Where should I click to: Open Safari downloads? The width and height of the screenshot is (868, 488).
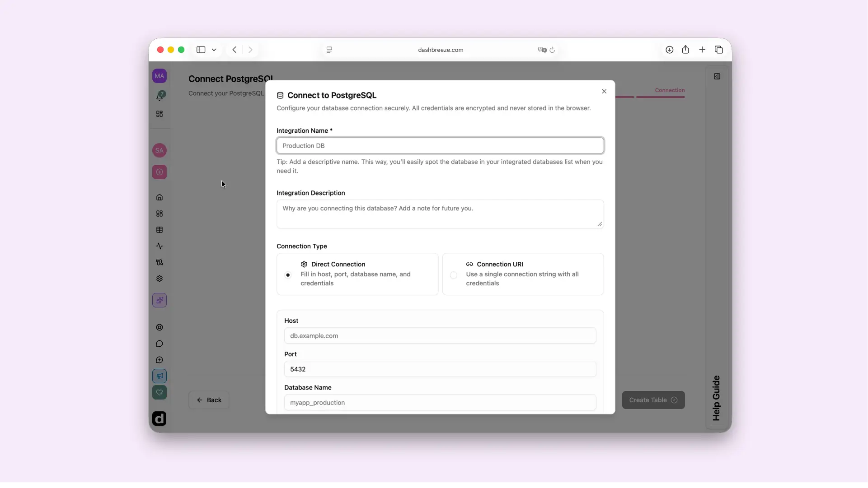(670, 50)
